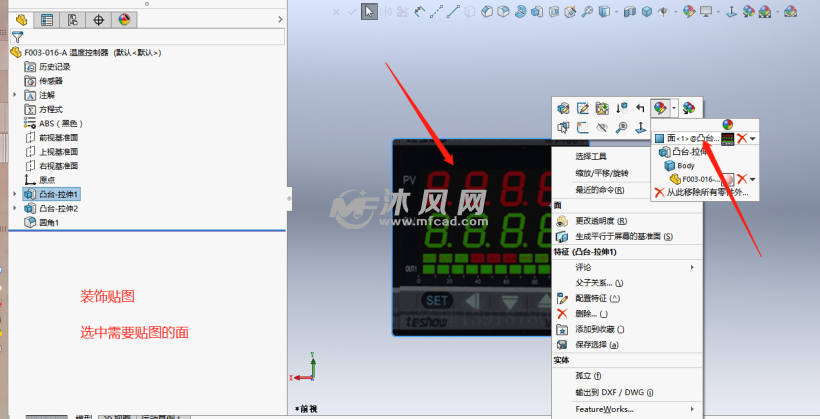Click normal-to icon in context toolbar

click(x=641, y=128)
